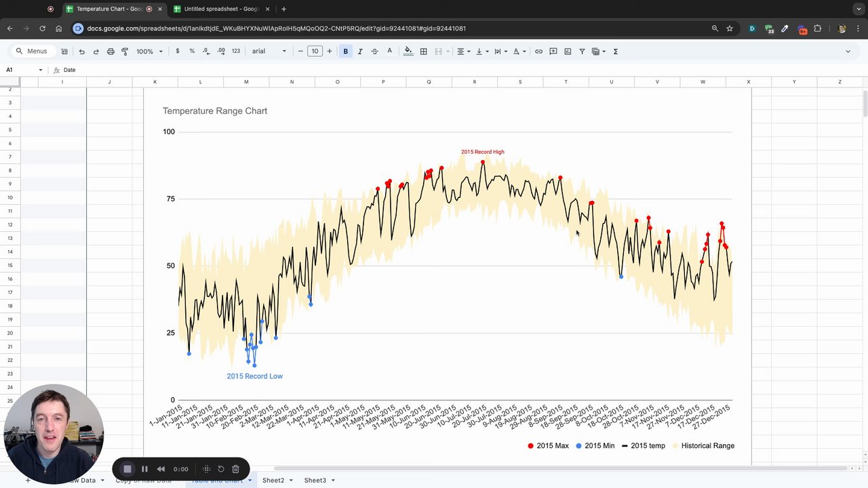Open the Chrome three-dot menu
The height and width of the screenshot is (488, 868).
click(x=859, y=28)
